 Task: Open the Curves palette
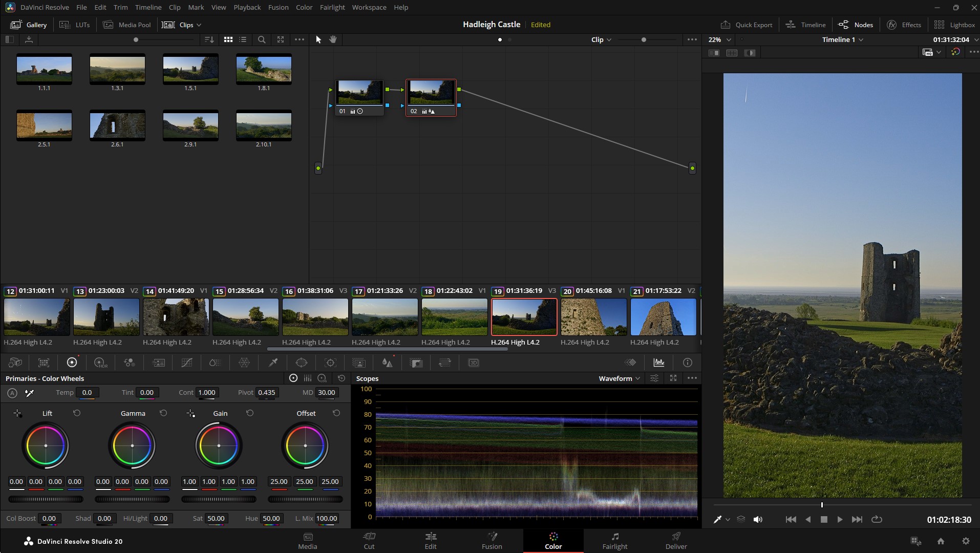(x=187, y=363)
